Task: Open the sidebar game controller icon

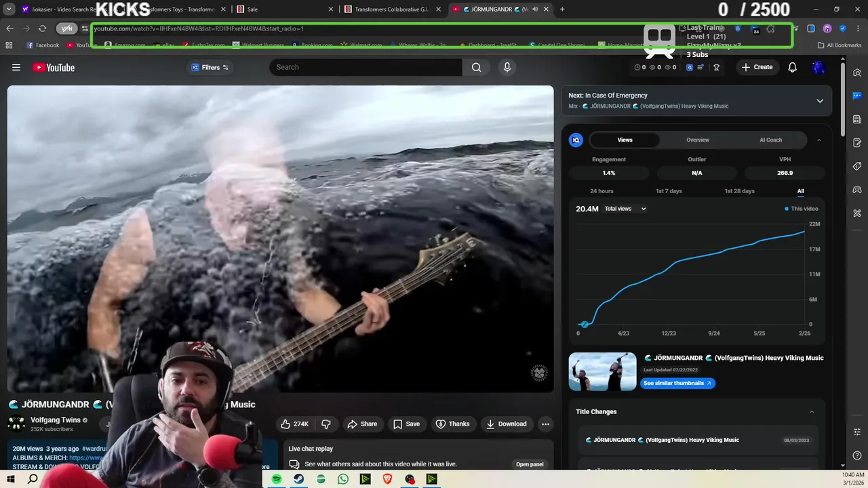Action: 857,190
